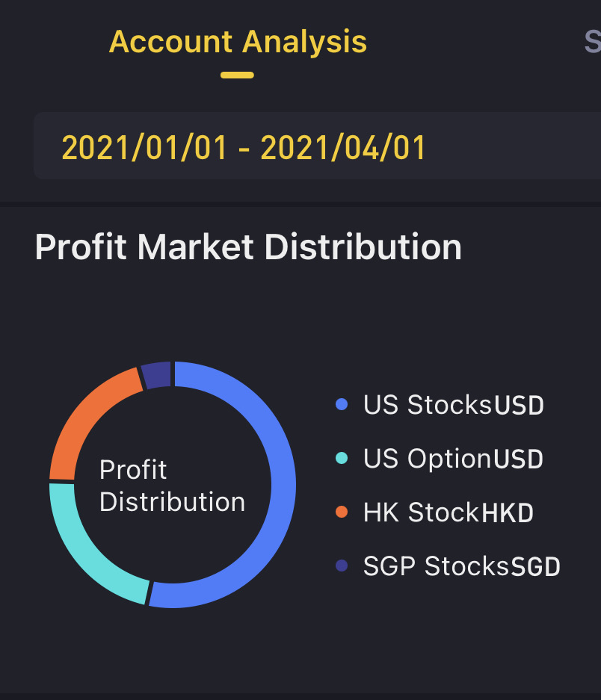Open the 2021/01/01 - 2021/04/01 date range picker
The image size is (601, 700).
coord(317,146)
